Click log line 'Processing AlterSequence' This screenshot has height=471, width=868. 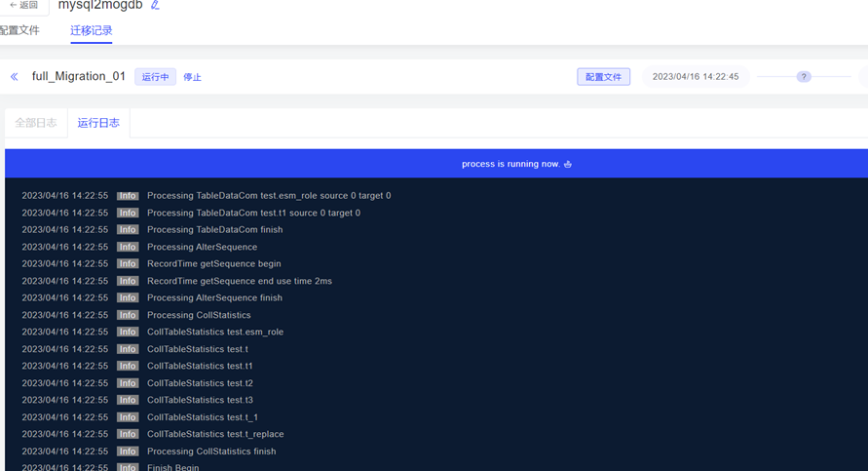pos(202,247)
